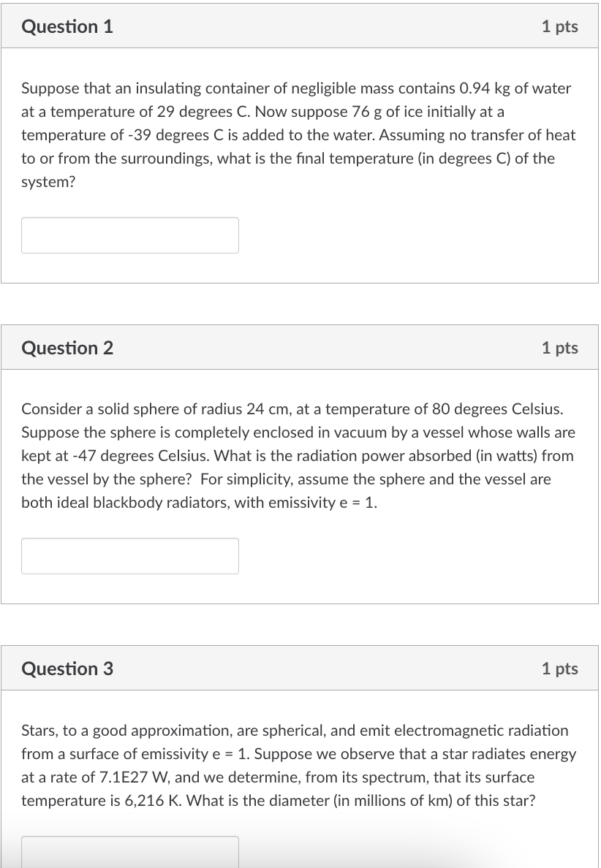Click the 1 pts label on Question 3
The width and height of the screenshot is (601, 868).
coord(560,668)
